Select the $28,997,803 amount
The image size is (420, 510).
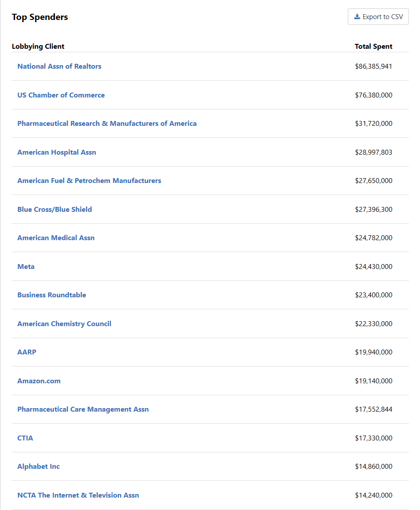pyautogui.click(x=374, y=152)
